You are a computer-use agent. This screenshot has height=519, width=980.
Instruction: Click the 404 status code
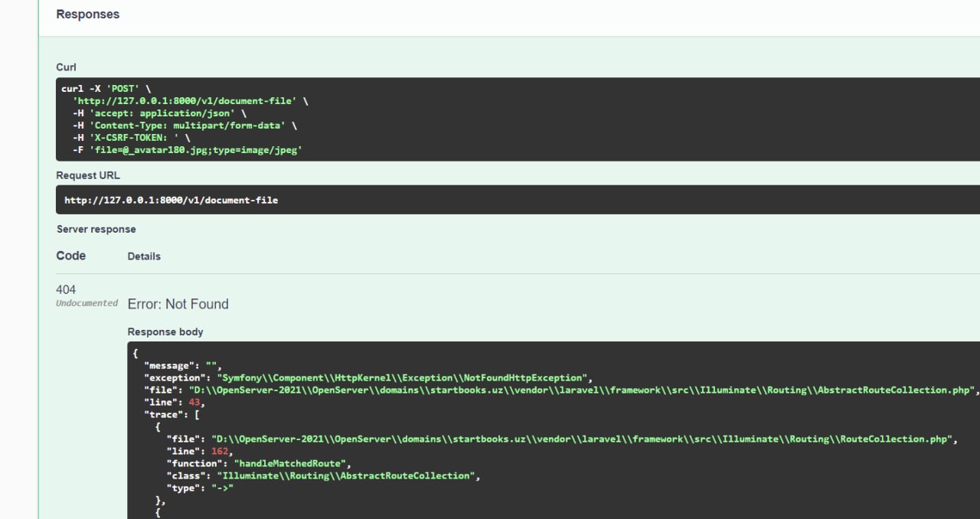click(x=66, y=289)
